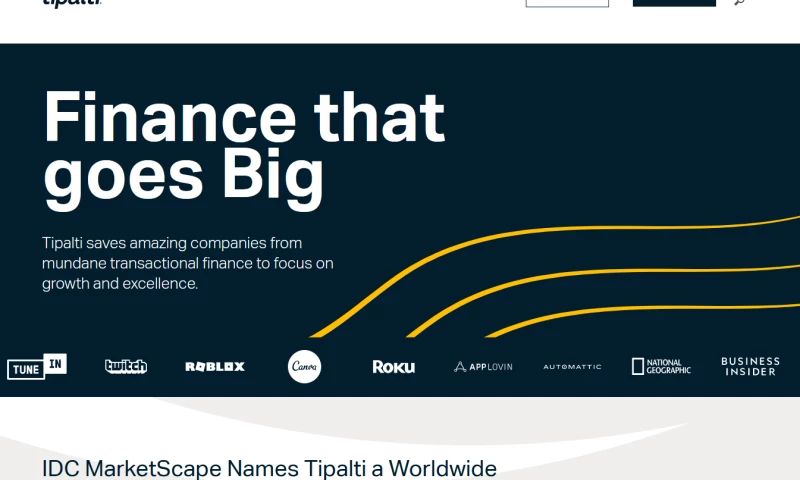
Task: Click the Roku logo
Action: (x=393, y=367)
